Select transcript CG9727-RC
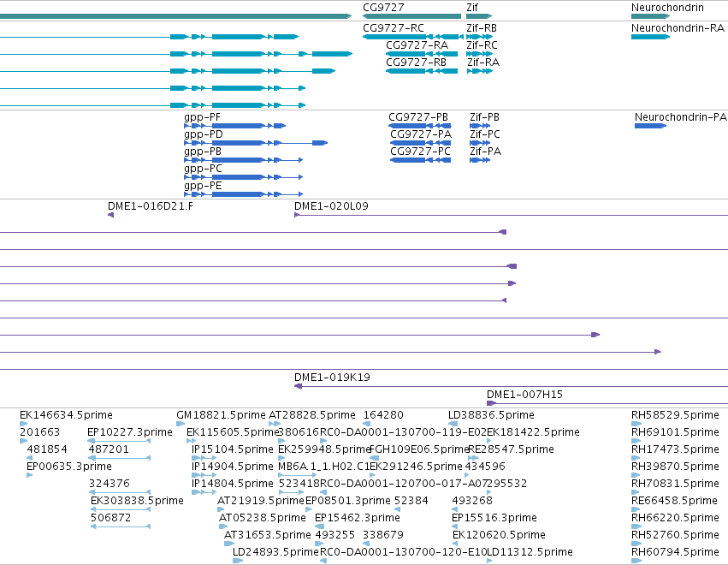Viewport: 728px width, 565px height. pos(394,28)
